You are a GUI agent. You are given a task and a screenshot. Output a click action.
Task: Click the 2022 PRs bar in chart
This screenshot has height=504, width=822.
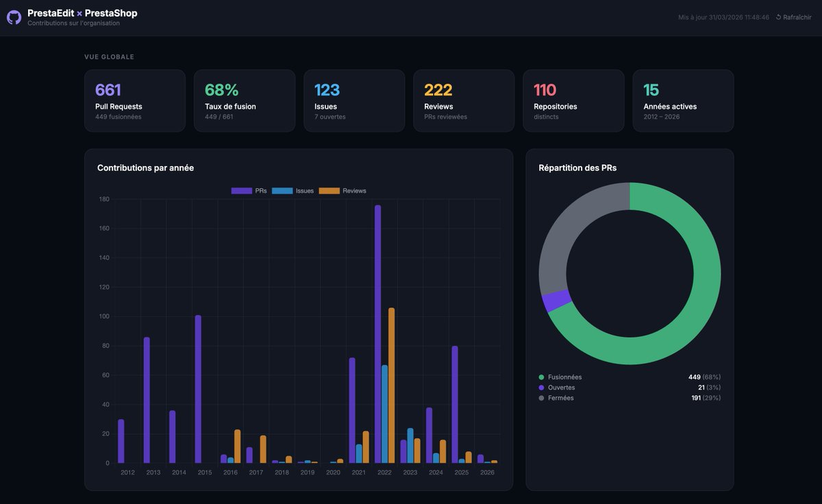(x=378, y=334)
